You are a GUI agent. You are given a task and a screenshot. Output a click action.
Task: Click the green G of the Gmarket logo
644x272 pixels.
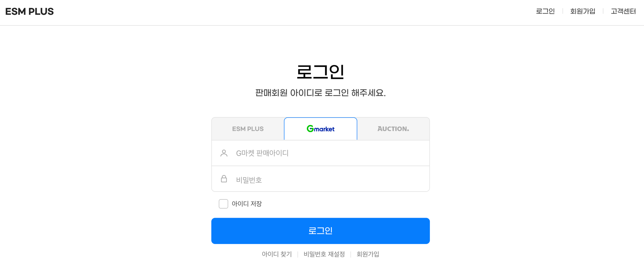pos(310,128)
